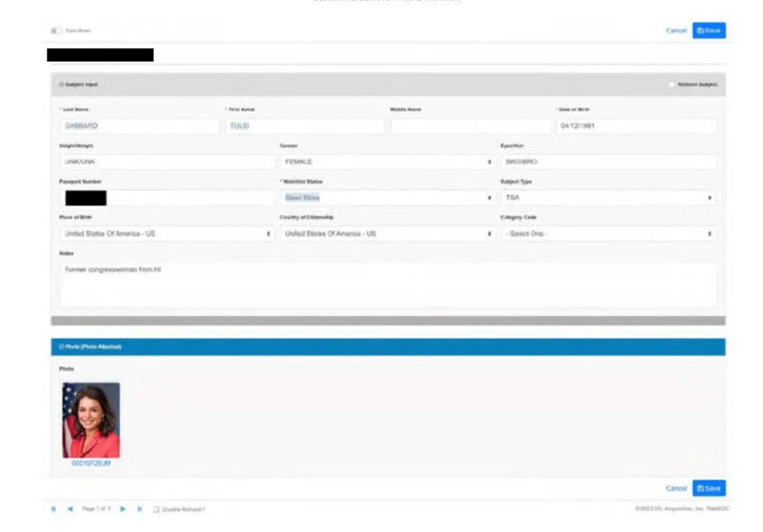The image size is (763, 532).
Task: Tick the Disable Refresh checkbox
Action: point(156,509)
